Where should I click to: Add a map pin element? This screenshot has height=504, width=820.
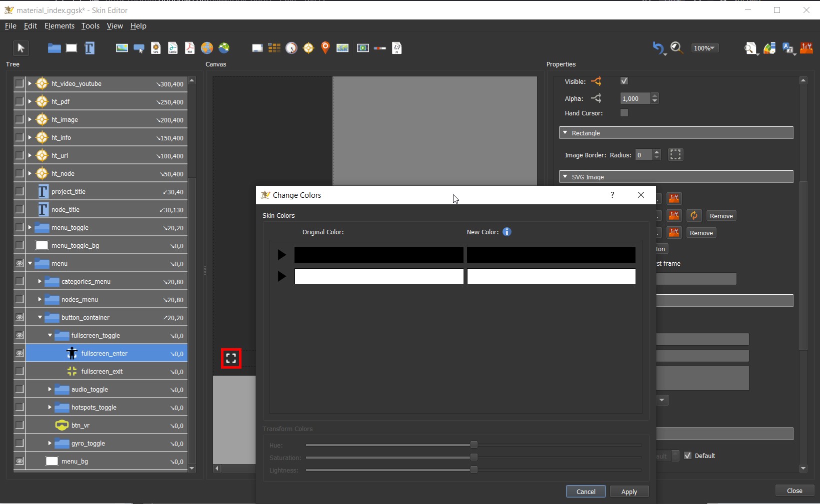coord(325,48)
